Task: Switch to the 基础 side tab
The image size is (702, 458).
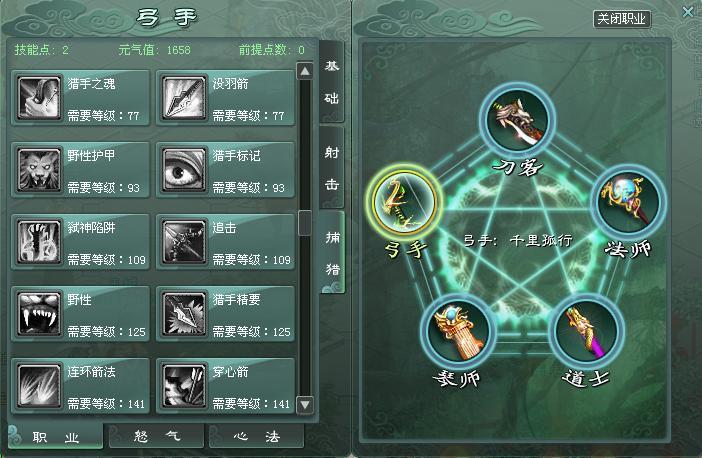Action: coord(332,82)
